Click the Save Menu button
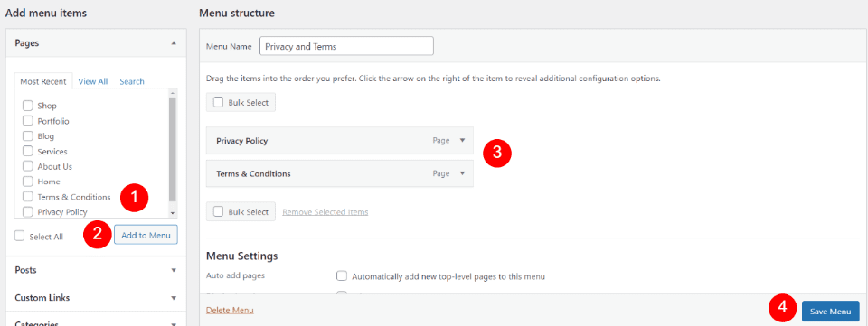 (x=830, y=312)
